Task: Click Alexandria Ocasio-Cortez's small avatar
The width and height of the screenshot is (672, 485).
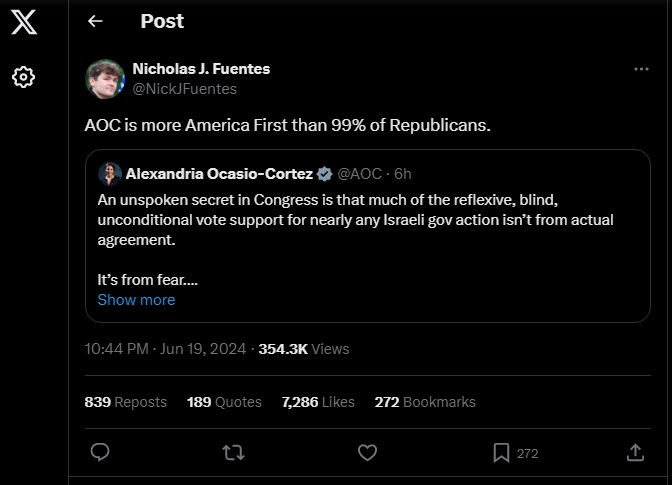Action: coord(109,174)
